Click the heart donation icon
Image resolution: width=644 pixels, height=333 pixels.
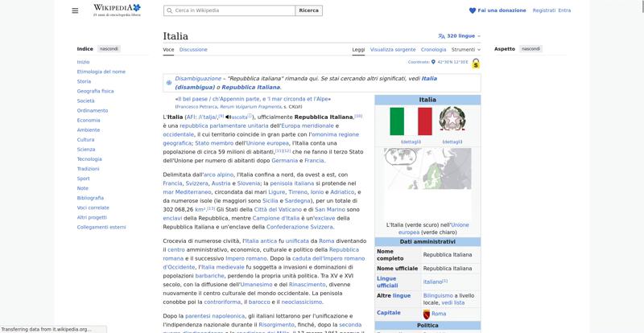coord(473,10)
